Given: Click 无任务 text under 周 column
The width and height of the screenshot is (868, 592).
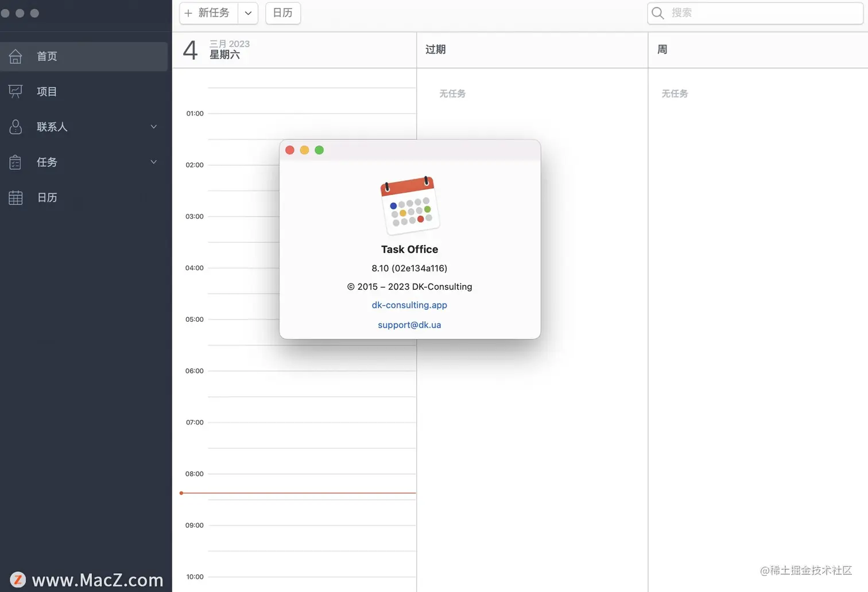Looking at the screenshot, I should pos(675,94).
